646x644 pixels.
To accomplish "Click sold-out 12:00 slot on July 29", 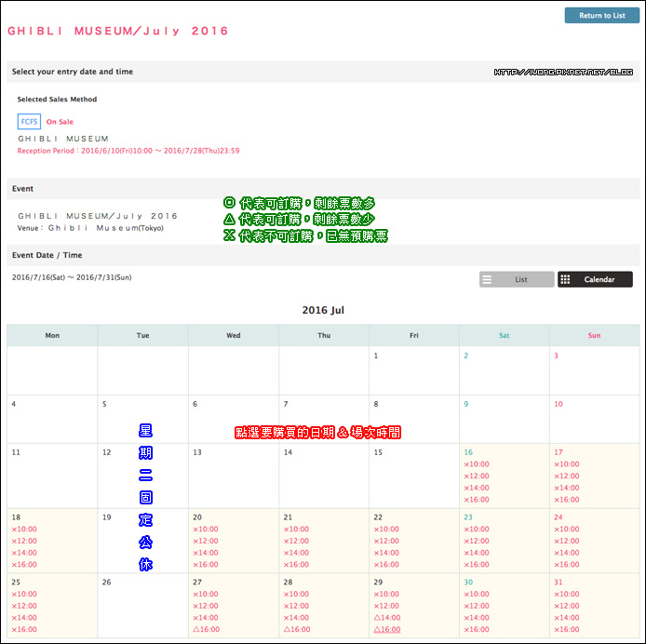I will pyautogui.click(x=386, y=606).
